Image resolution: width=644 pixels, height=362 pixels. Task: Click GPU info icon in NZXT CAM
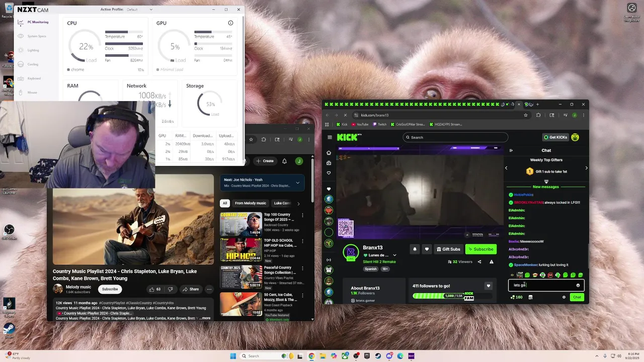pos(230,23)
